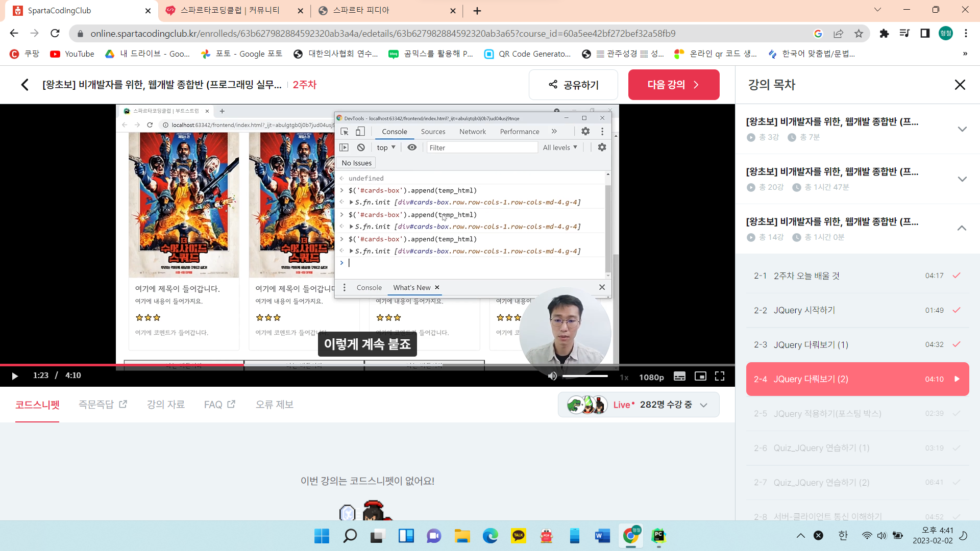Open File Explorer from taskbar
The width and height of the screenshot is (980, 551).
[x=462, y=536]
